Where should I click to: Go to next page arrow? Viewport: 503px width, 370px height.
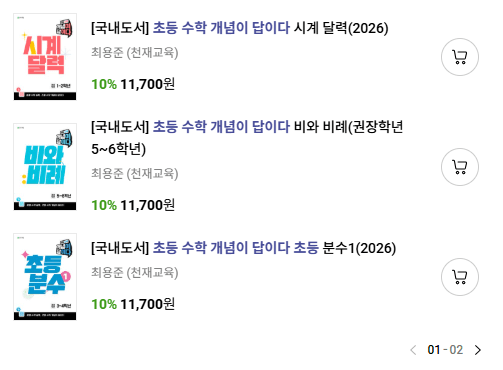[478, 350]
